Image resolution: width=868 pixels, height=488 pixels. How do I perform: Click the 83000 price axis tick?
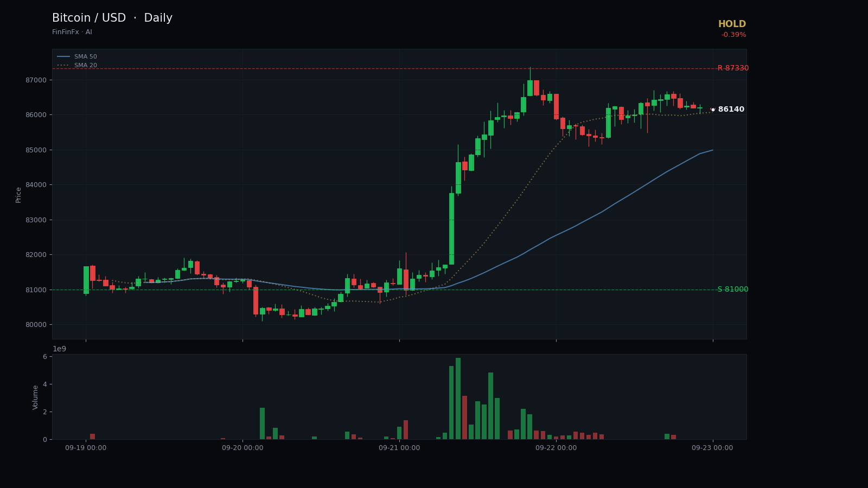pos(36,220)
